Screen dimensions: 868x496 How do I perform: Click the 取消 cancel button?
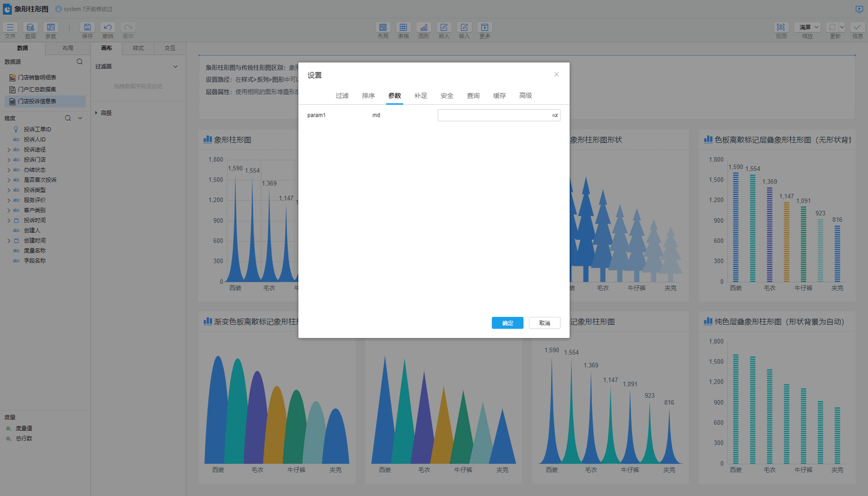tap(544, 323)
